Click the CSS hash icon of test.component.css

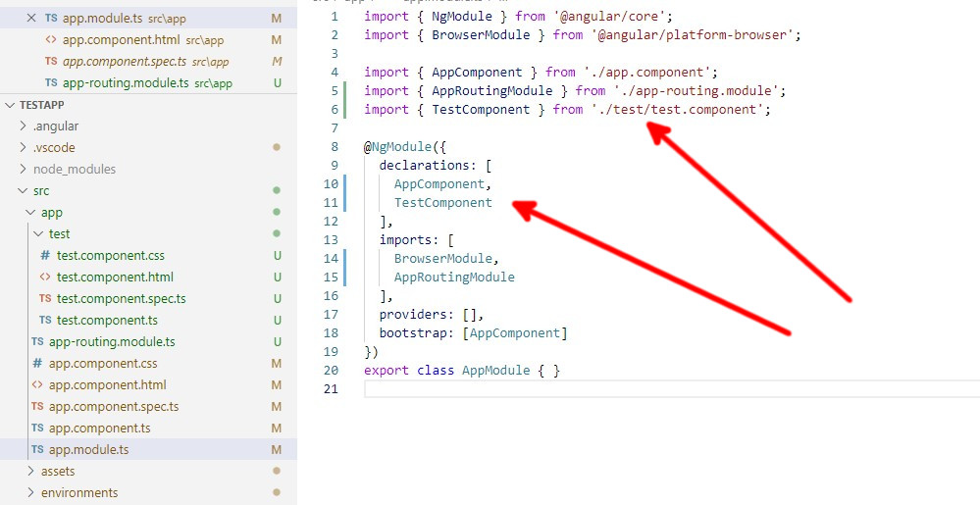pyautogui.click(x=45, y=256)
